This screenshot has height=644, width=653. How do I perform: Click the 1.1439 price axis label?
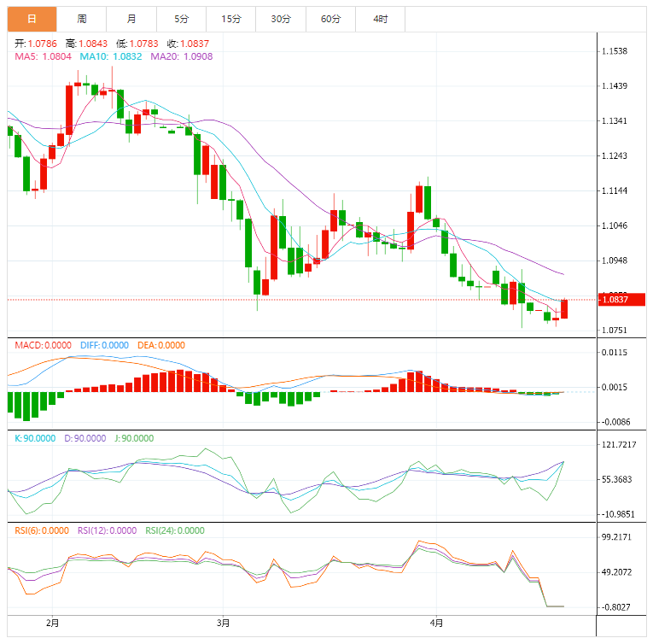coord(615,86)
